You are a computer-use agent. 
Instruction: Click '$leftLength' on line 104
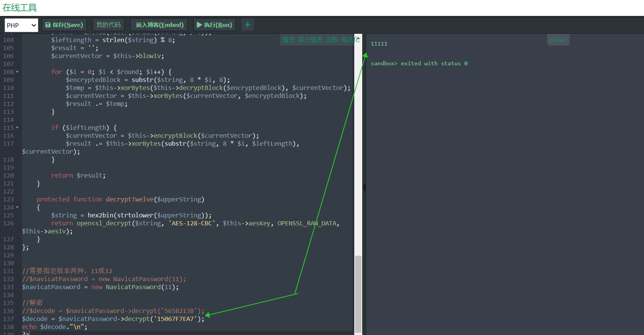click(x=71, y=40)
